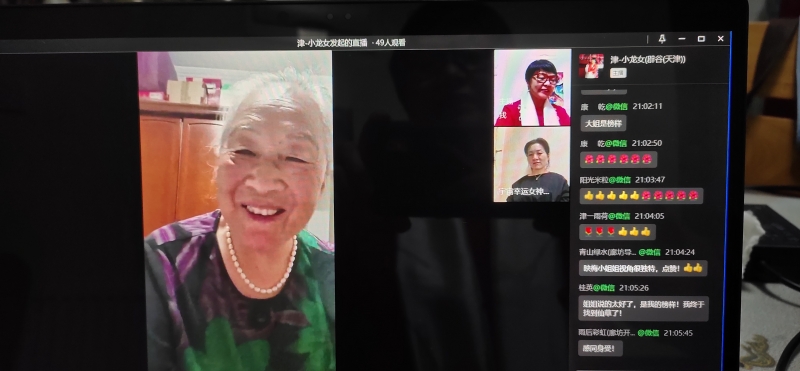The image size is (800, 371).
Task: Pin the live stream window on top
Action: tap(662, 39)
